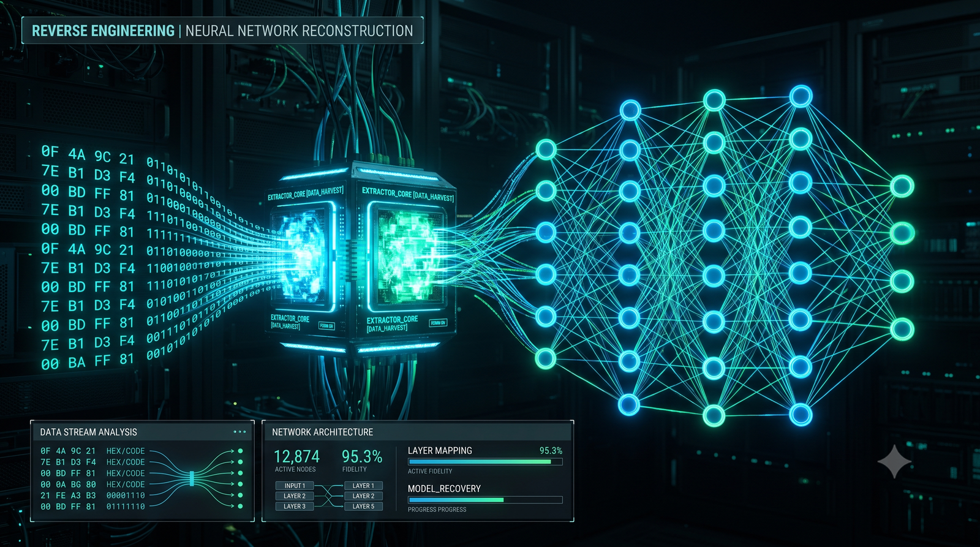Image resolution: width=980 pixels, height=547 pixels.
Task: Select the LAYER 5 box
Action: click(x=363, y=507)
